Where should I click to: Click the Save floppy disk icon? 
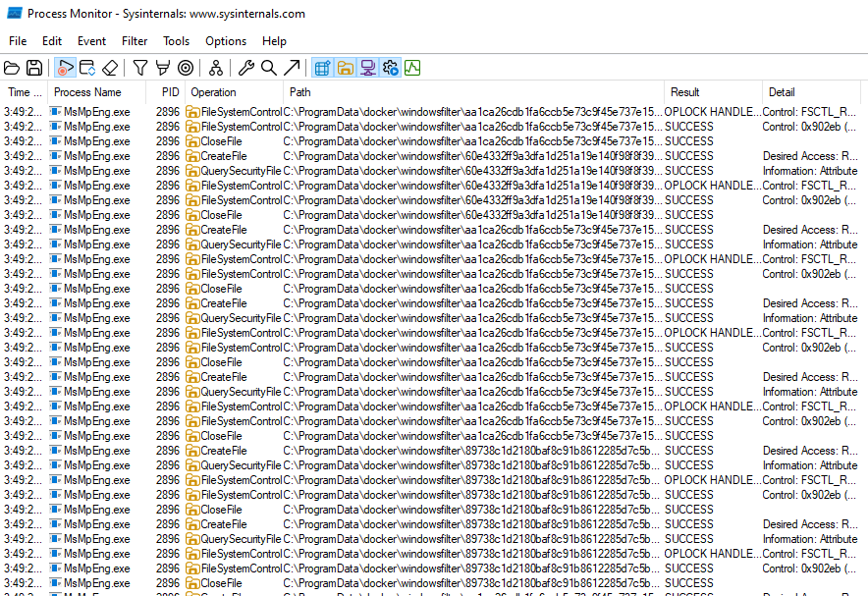pyautogui.click(x=34, y=68)
